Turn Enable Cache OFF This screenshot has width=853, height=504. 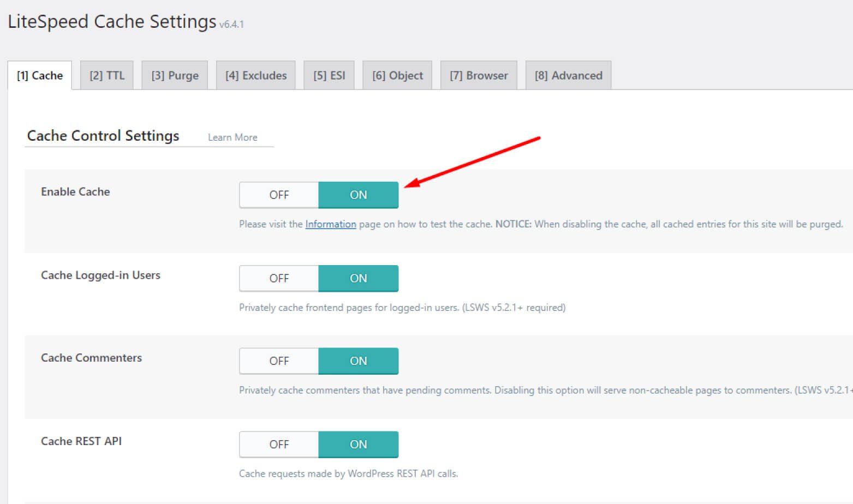(279, 195)
